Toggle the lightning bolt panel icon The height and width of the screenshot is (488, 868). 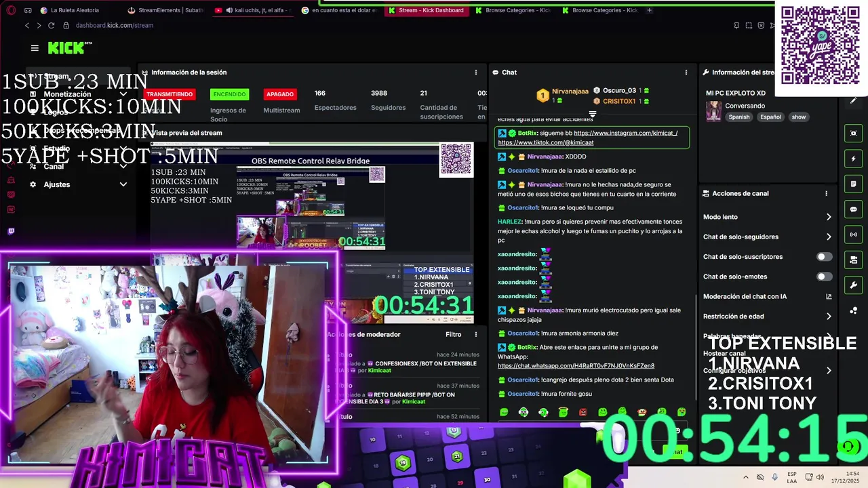point(853,159)
